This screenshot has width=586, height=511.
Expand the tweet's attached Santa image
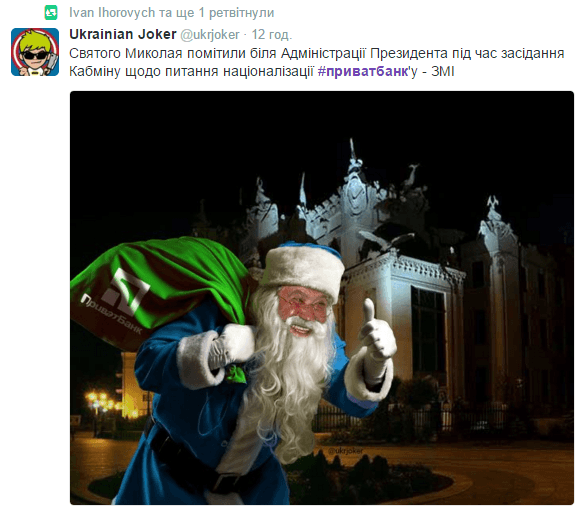(x=322, y=298)
